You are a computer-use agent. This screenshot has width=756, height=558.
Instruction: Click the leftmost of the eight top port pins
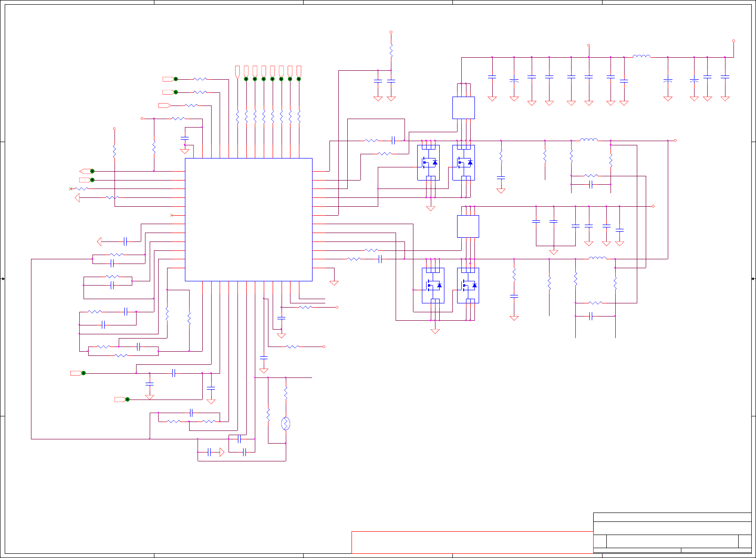click(x=237, y=71)
